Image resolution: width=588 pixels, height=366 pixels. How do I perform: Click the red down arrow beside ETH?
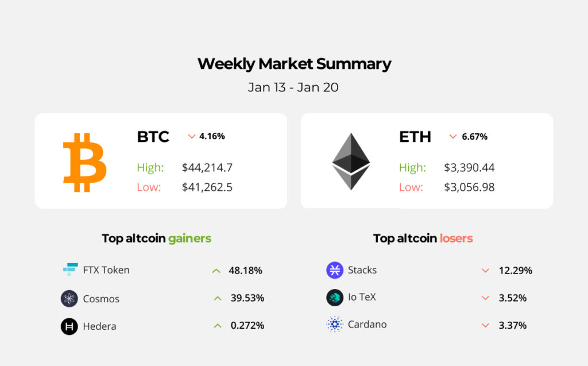pyautogui.click(x=453, y=137)
